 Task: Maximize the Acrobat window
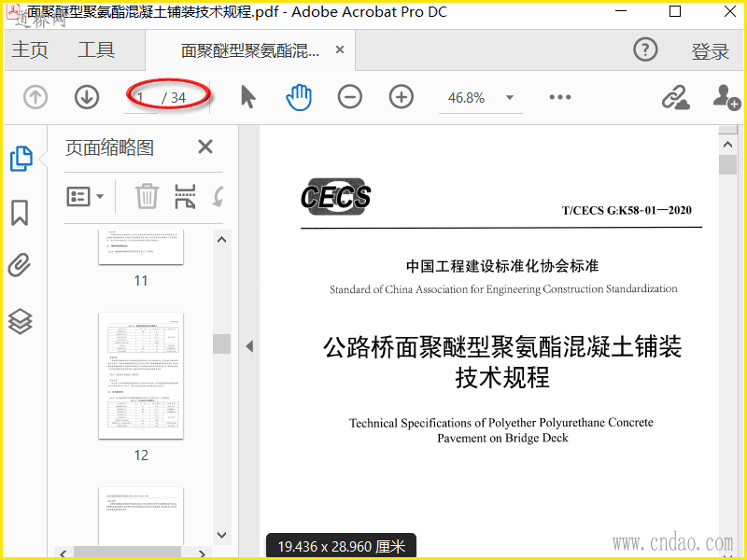[675, 11]
